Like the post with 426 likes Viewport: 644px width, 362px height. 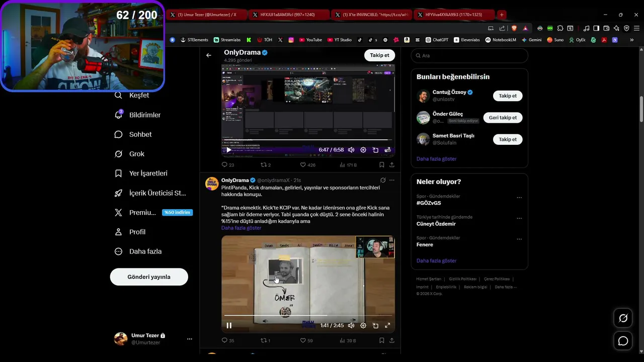pos(307,164)
